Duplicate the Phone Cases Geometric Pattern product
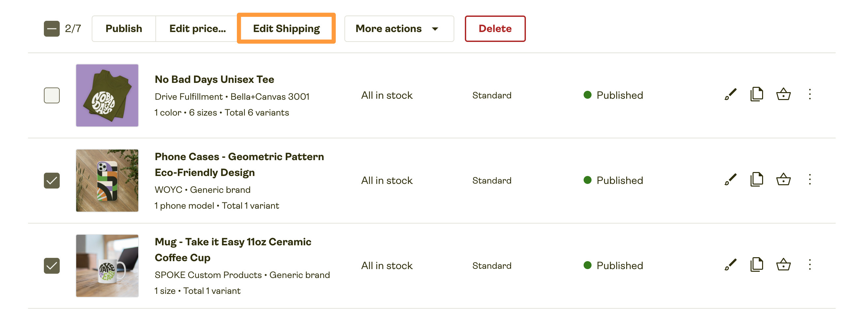 point(756,180)
